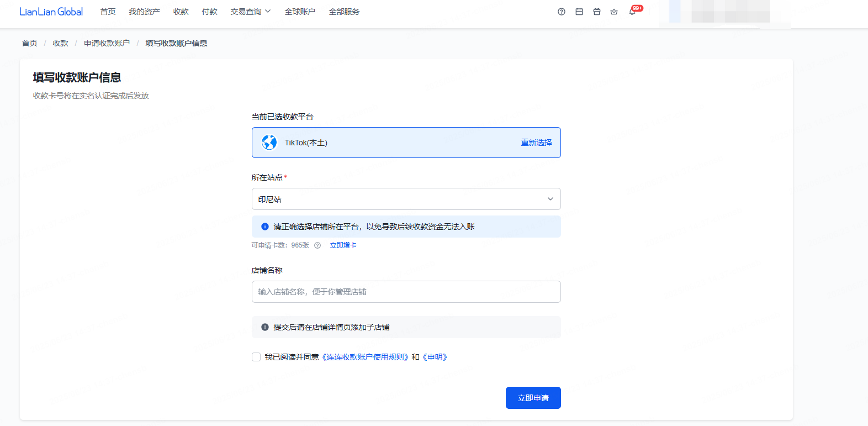Open notifications bell with 99+ badge
The height and width of the screenshot is (426, 868).
[x=633, y=11]
